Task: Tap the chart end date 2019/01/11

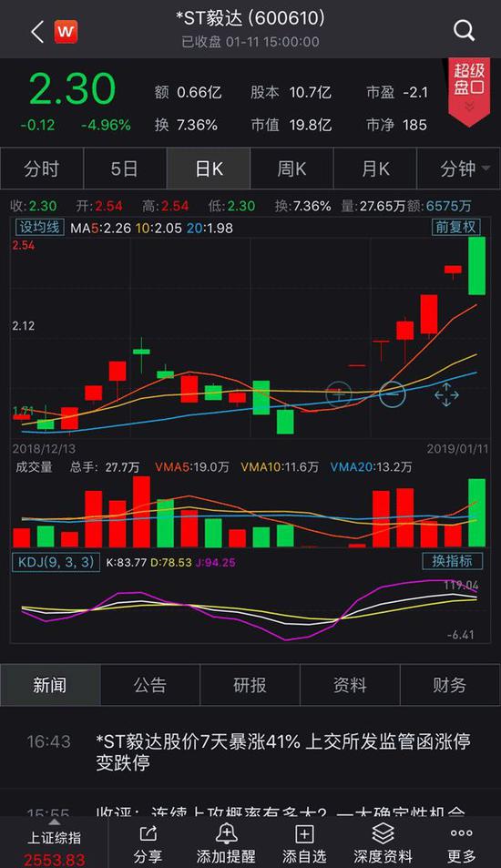Action: [x=457, y=448]
